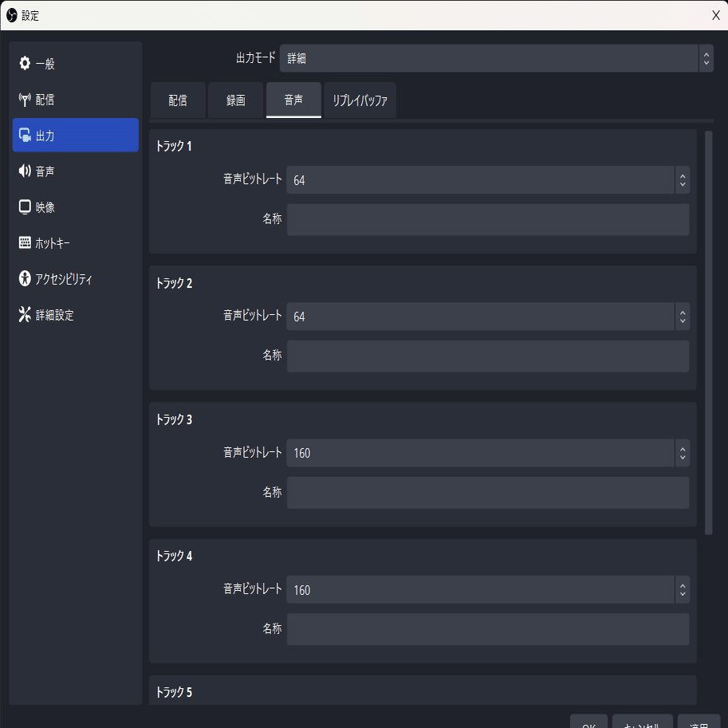Image resolution: width=728 pixels, height=728 pixels.
Task: Open the 出力モード dropdown showing 詳細
Action: (x=496, y=58)
